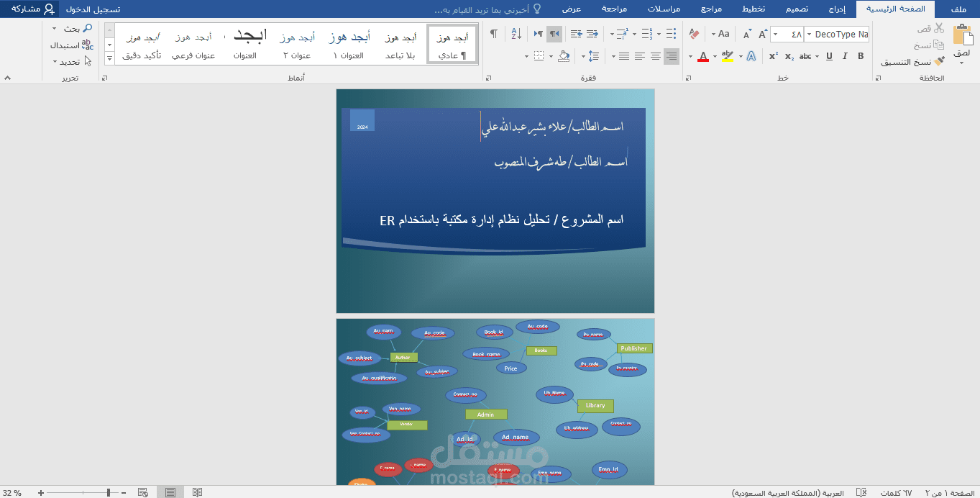Open the Paste options dropdown arrow
980x498 pixels.
point(961,62)
